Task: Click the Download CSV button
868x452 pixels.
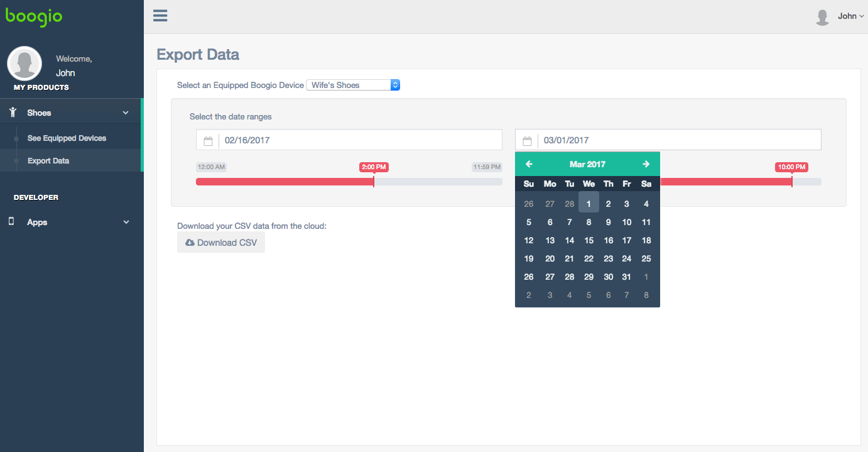Action: [221, 243]
